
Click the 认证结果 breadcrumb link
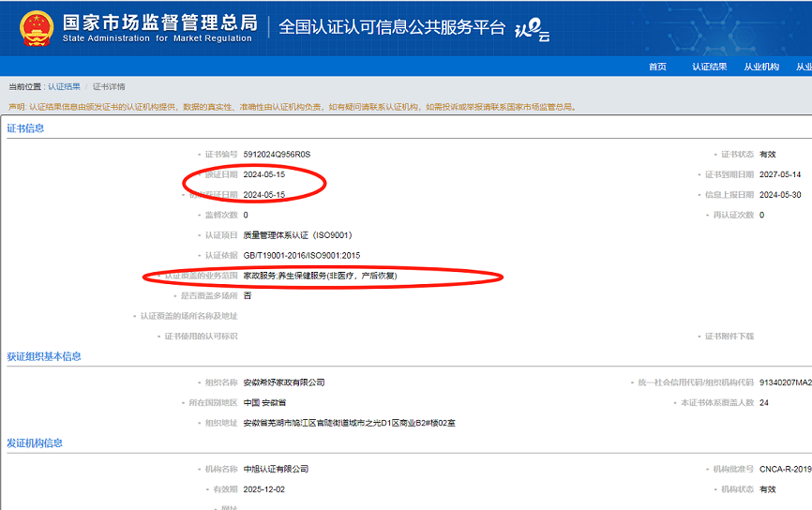pyautogui.click(x=64, y=86)
